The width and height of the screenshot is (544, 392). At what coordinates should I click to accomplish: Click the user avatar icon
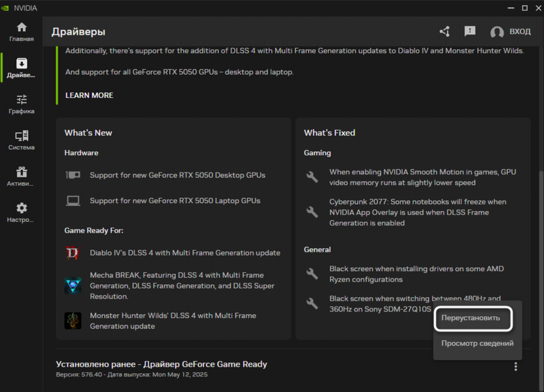tap(497, 32)
